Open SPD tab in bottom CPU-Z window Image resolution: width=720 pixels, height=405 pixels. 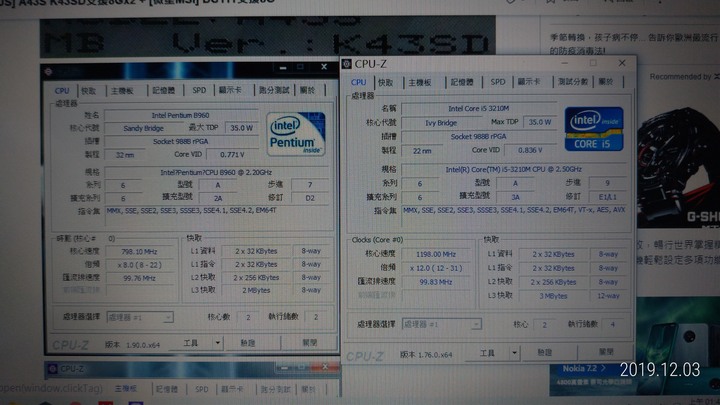(202, 389)
